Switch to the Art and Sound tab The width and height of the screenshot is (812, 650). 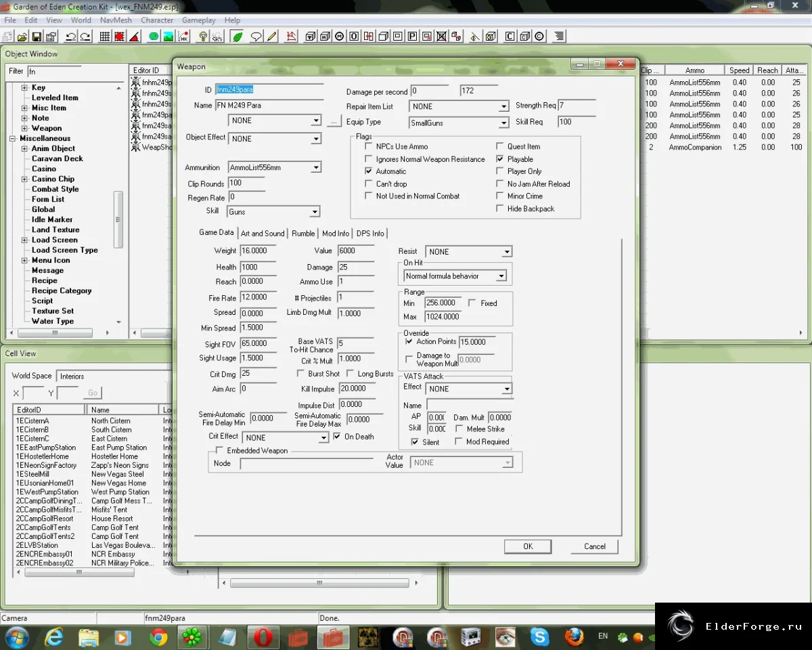[x=263, y=234]
